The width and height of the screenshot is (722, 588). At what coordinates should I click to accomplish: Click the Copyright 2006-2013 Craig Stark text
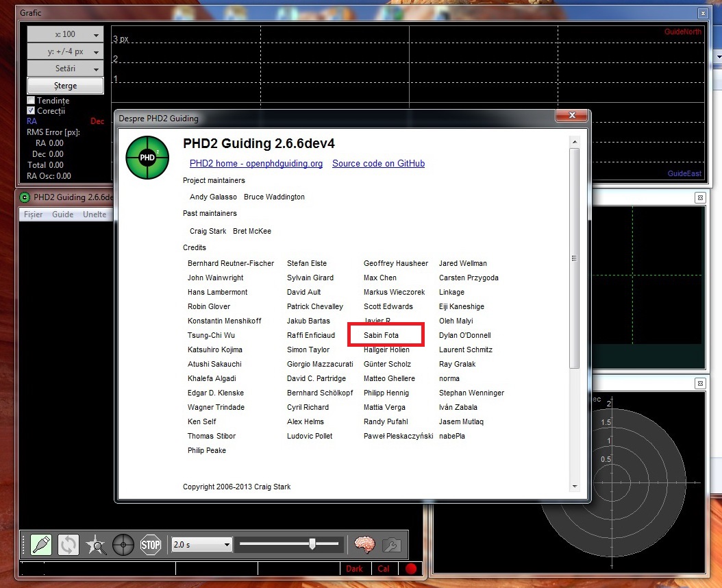coord(237,486)
